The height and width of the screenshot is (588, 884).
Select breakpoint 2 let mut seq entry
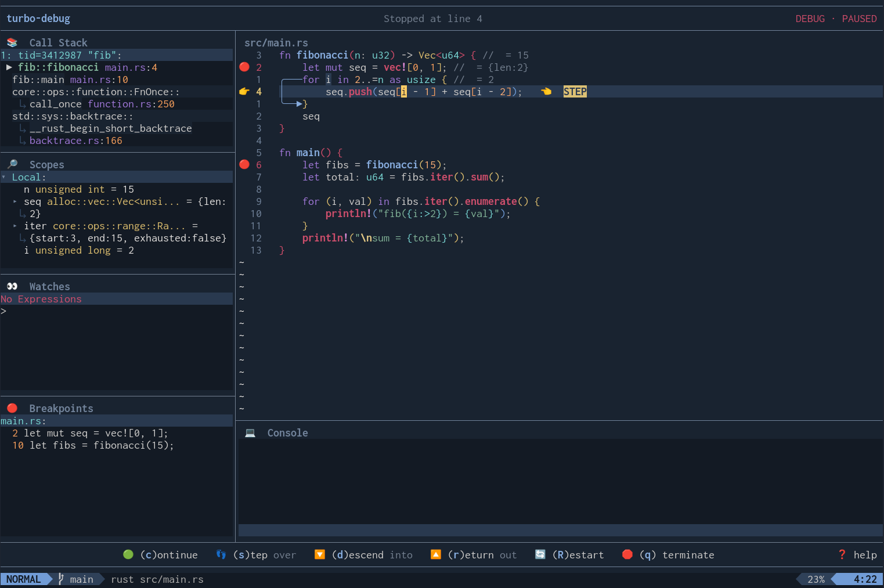(91, 433)
